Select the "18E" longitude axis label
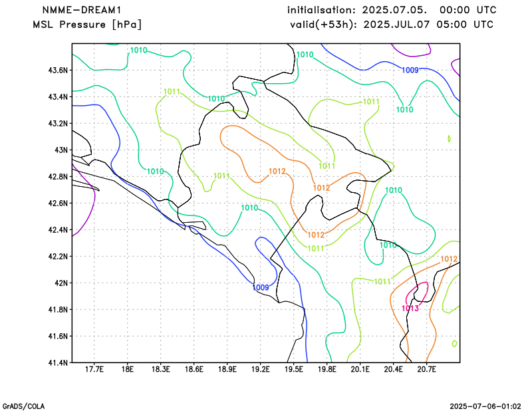 click(128, 369)
